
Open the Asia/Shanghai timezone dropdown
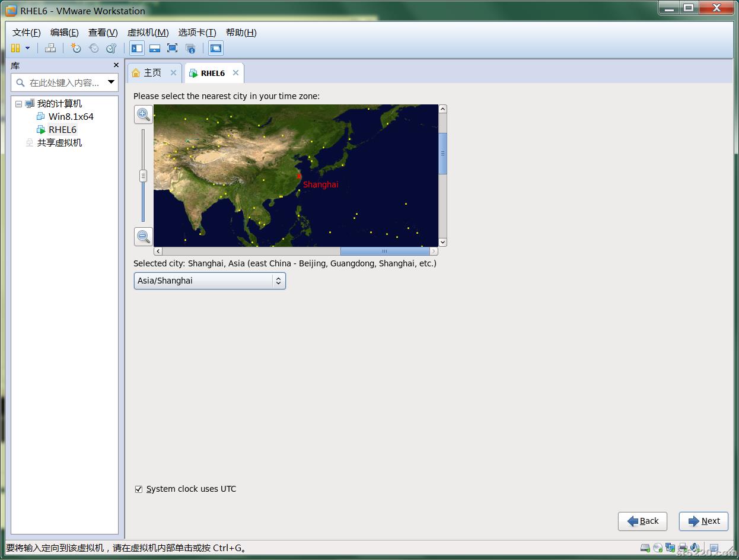pyautogui.click(x=210, y=281)
